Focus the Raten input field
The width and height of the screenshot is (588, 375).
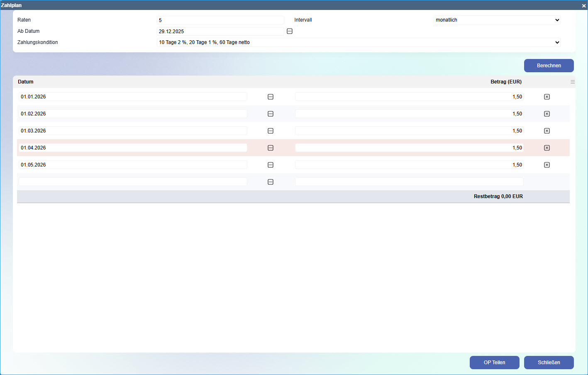[220, 20]
